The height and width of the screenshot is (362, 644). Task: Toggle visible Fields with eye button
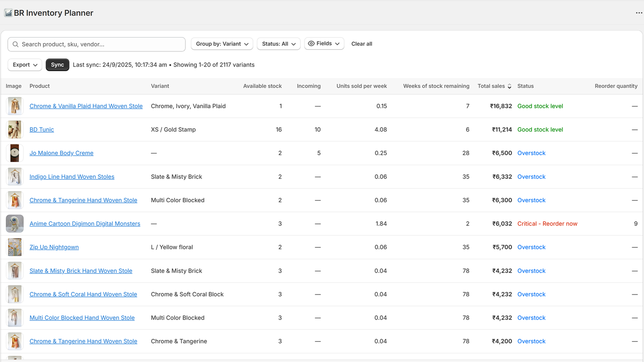click(x=324, y=43)
